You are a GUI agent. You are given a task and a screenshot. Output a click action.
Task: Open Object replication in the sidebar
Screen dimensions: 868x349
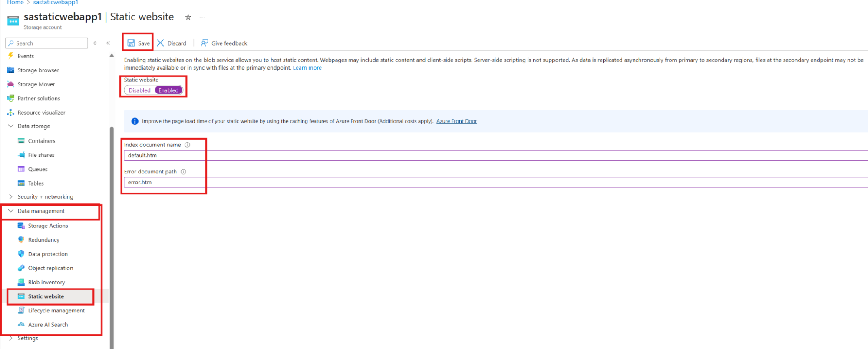(x=50, y=268)
